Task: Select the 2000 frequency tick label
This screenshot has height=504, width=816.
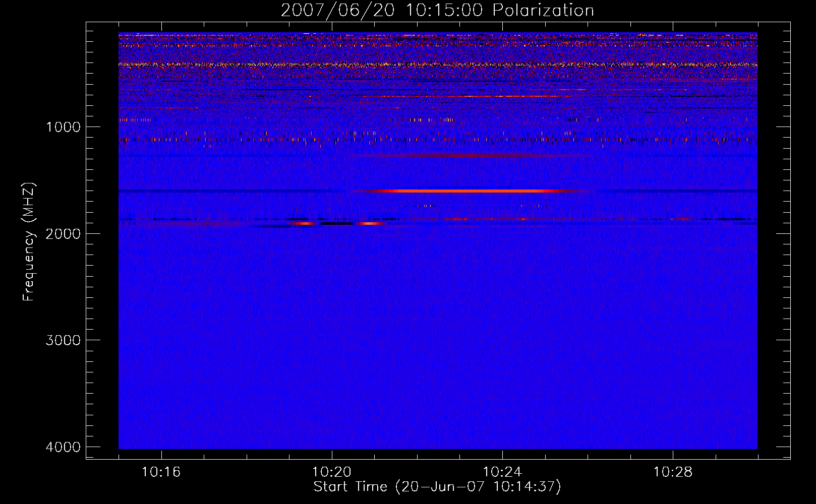Action: coord(63,234)
